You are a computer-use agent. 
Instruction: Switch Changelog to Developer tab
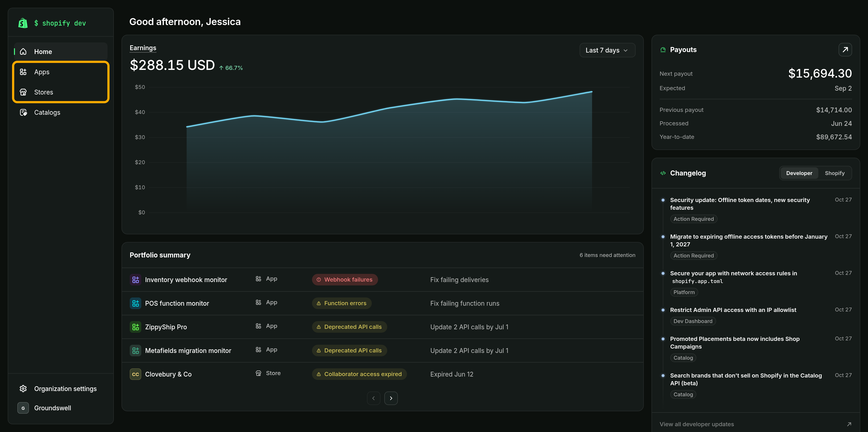(x=799, y=173)
